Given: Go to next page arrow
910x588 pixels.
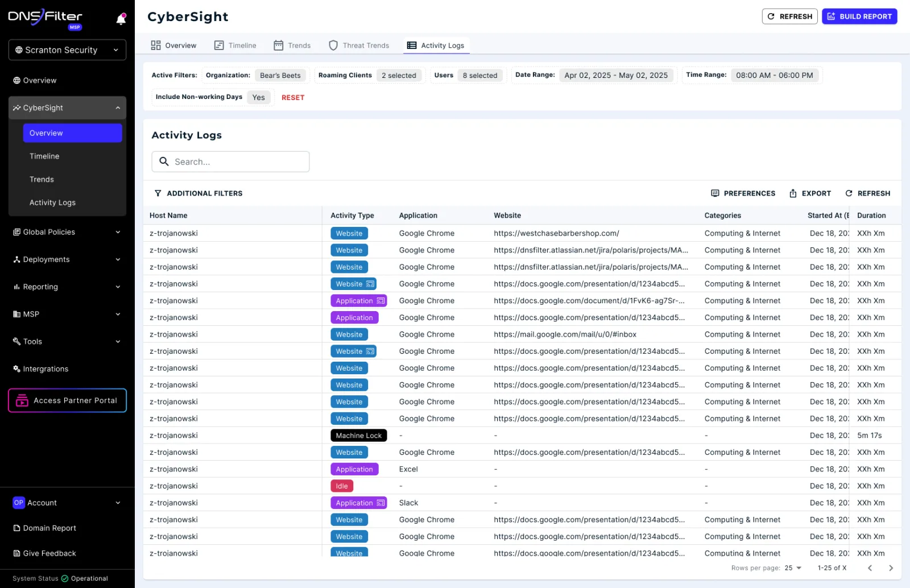Looking at the screenshot, I should pyautogui.click(x=891, y=568).
